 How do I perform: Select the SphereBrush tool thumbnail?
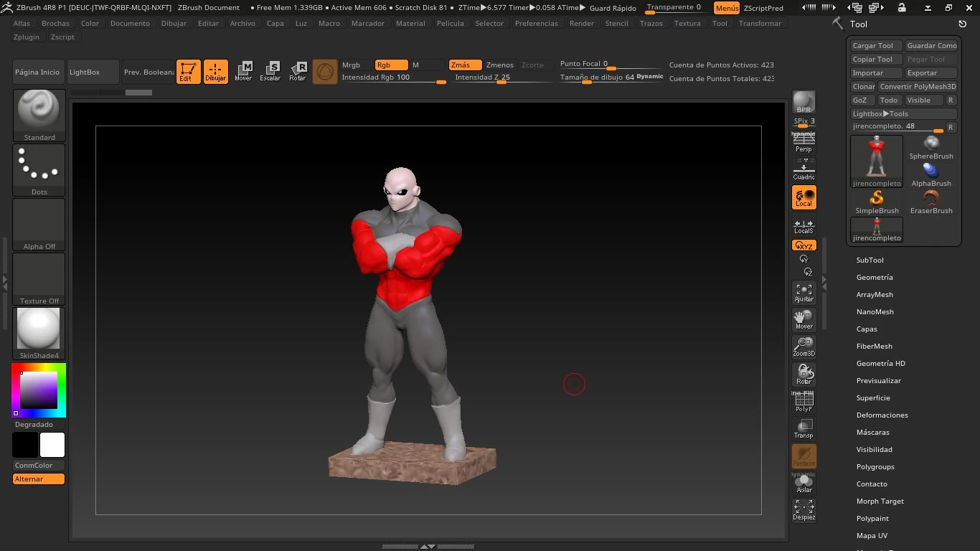pos(931,148)
